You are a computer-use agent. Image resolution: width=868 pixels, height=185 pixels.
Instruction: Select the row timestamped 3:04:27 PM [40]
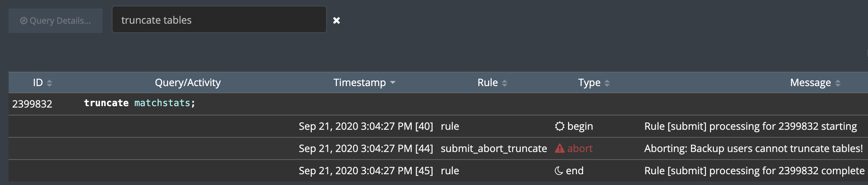pos(366,126)
